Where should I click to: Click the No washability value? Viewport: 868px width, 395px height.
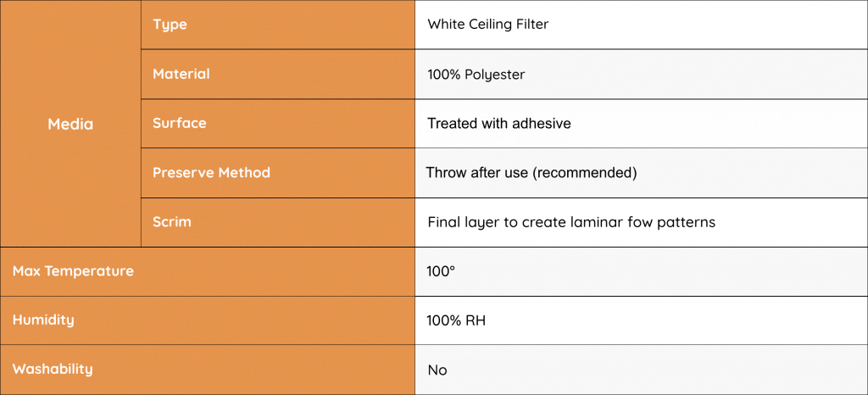click(x=437, y=370)
